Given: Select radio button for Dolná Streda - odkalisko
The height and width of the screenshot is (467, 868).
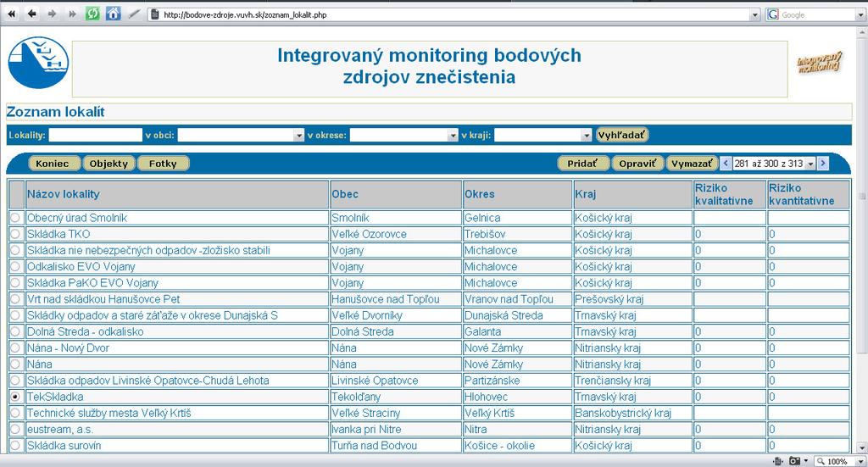Looking at the screenshot, I should coord(15,331).
